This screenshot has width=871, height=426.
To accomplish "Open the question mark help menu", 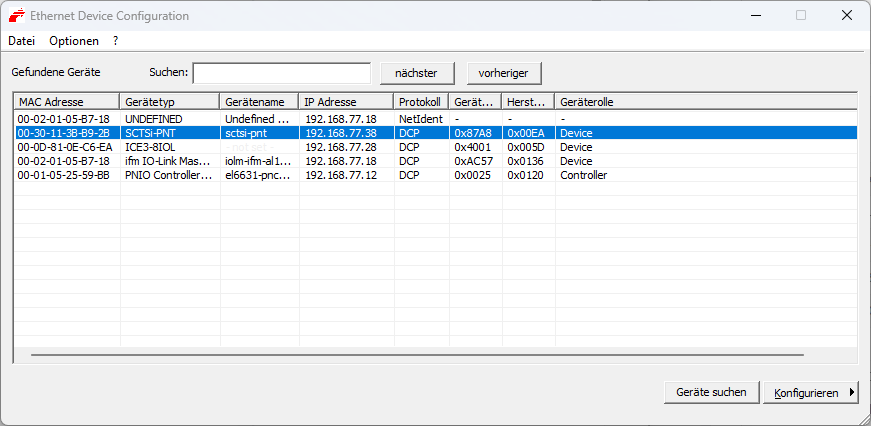I will (x=116, y=41).
